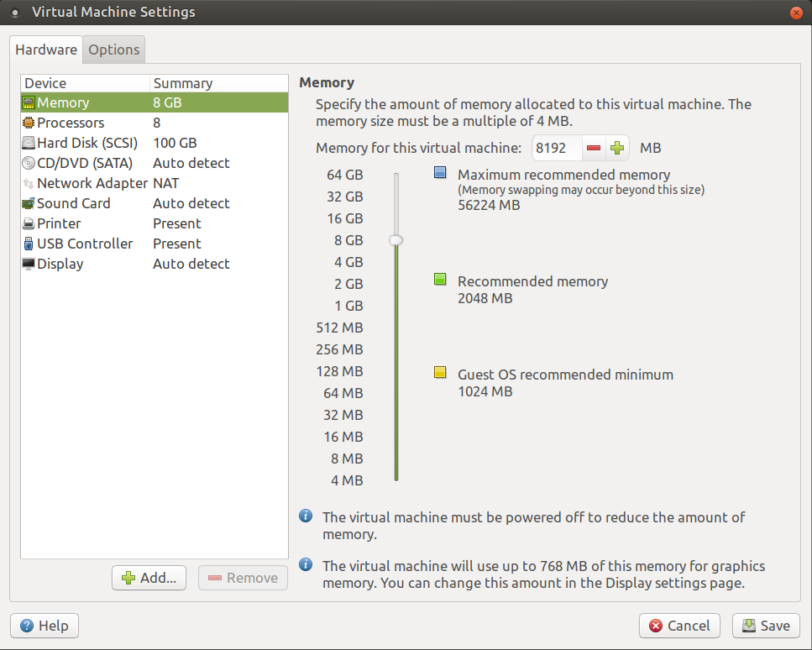Select the Sound Card row
The image size is (812, 650).
155,203
